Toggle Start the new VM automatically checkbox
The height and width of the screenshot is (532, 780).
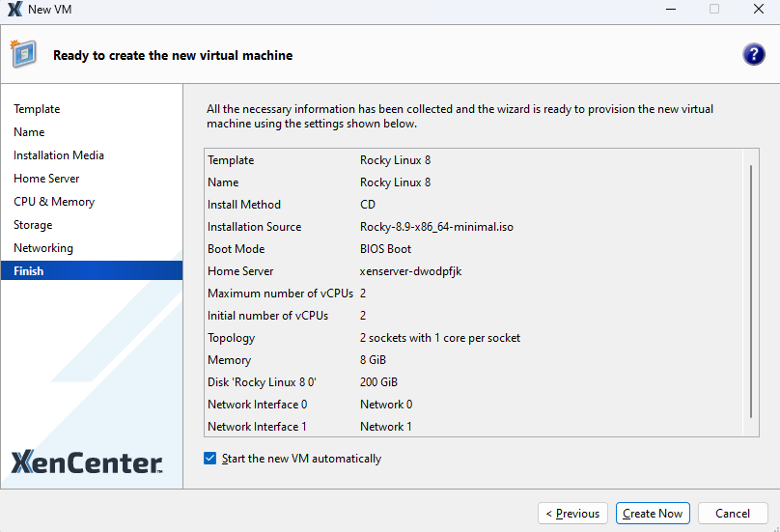210,459
